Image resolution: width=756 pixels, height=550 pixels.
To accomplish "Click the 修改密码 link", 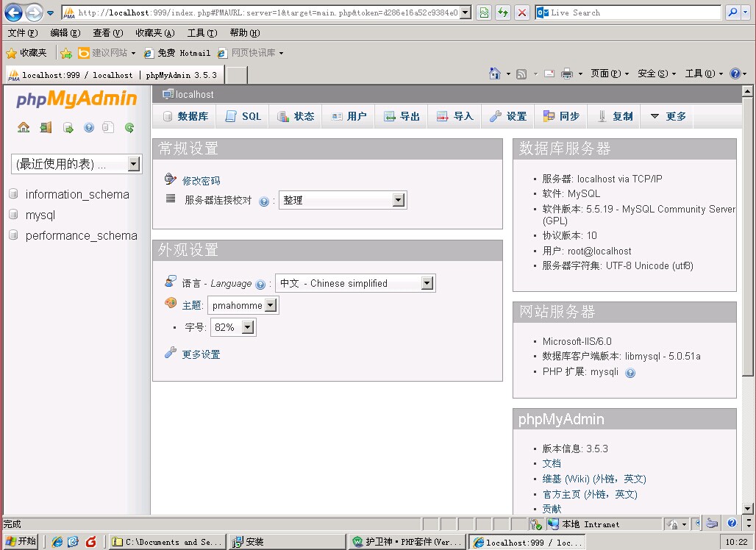I will coord(201,181).
